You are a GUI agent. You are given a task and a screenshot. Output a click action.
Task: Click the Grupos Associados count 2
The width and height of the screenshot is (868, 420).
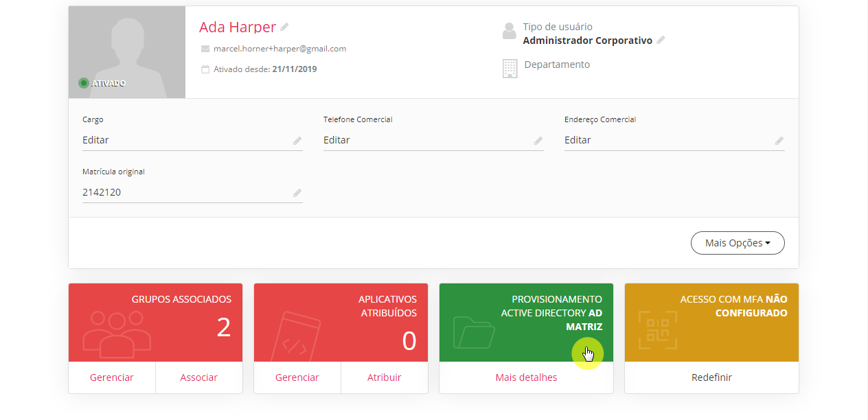tap(224, 327)
